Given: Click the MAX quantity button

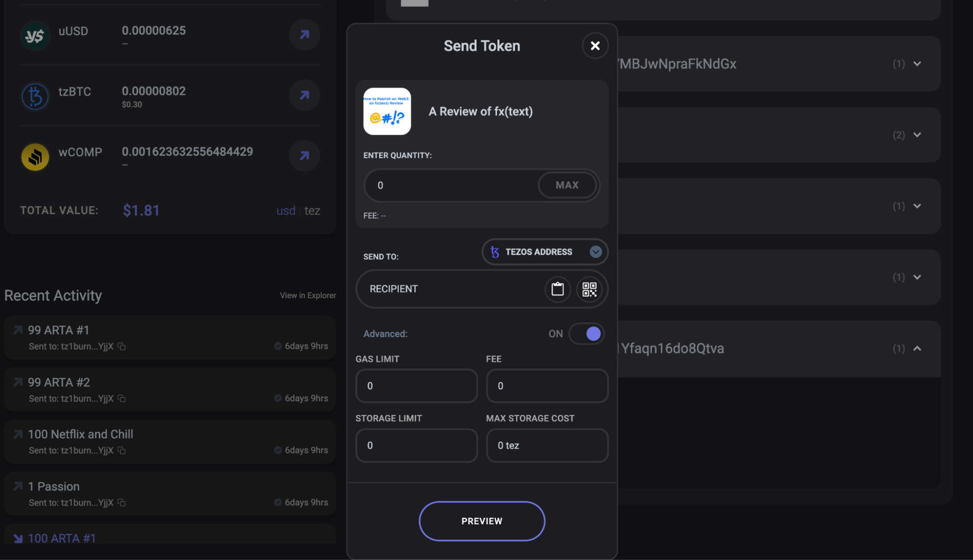Looking at the screenshot, I should [x=567, y=185].
